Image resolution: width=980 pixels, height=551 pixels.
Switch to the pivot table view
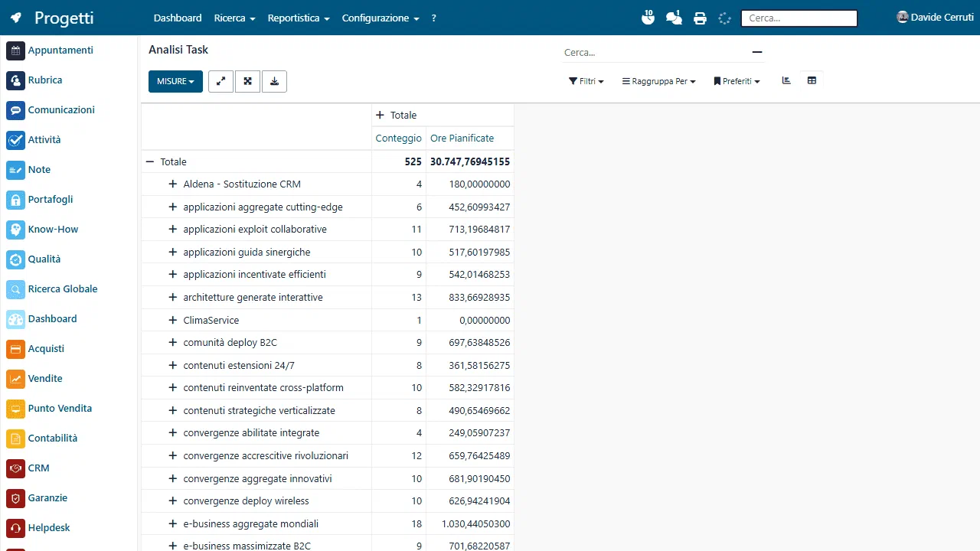click(x=812, y=80)
